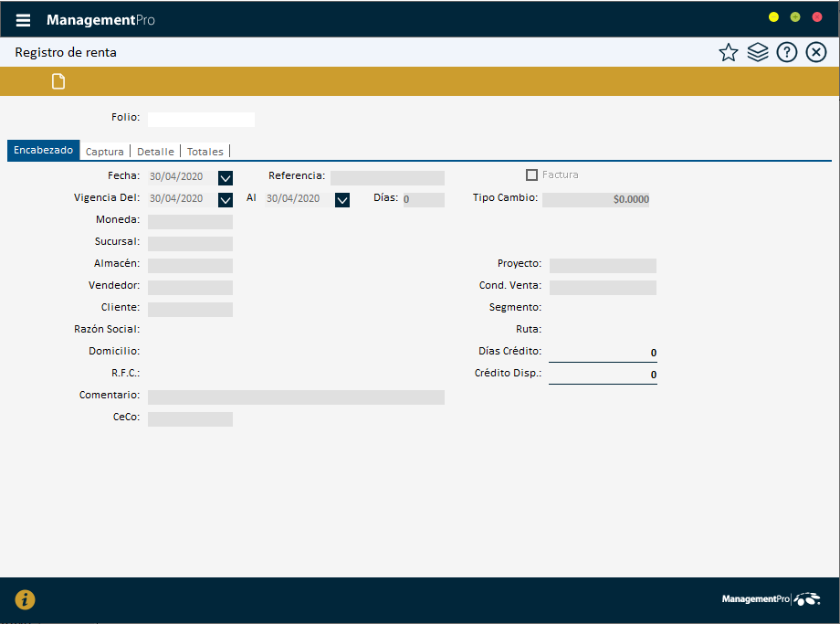Select the Vendedor field
840x624 pixels.
point(190,288)
